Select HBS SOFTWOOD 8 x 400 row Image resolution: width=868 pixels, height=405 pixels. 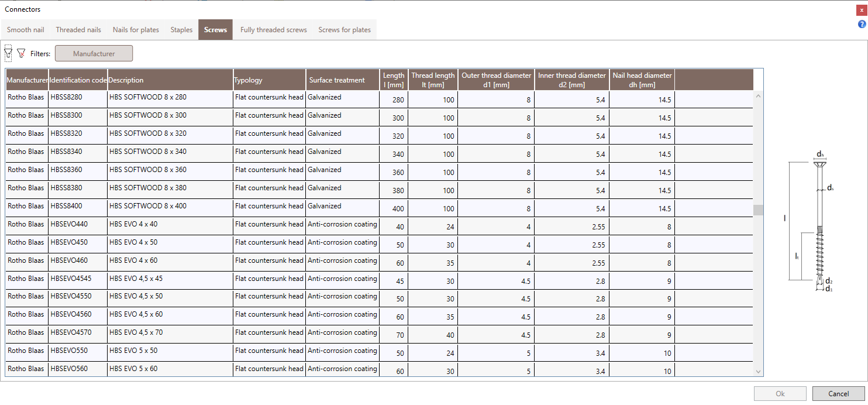click(x=379, y=208)
